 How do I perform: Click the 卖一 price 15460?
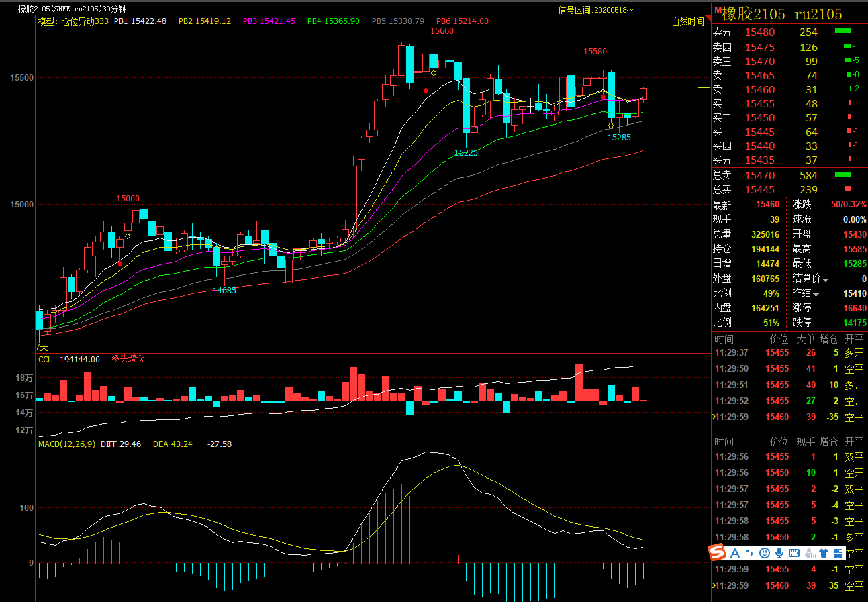coord(759,90)
